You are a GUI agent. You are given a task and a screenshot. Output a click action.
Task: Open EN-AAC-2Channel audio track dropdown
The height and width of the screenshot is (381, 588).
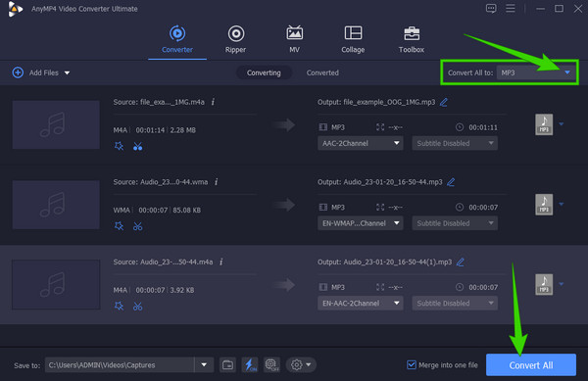[360, 303]
